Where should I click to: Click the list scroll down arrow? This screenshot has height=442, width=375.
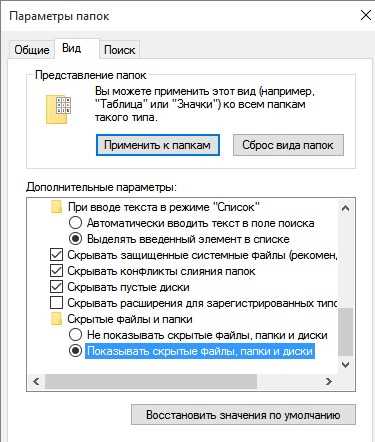346,364
